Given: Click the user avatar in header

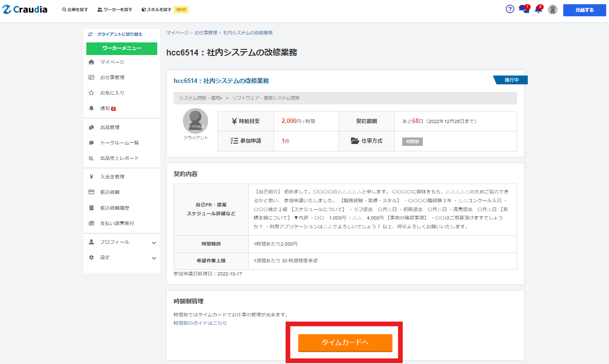Looking at the screenshot, I should click(x=553, y=10).
